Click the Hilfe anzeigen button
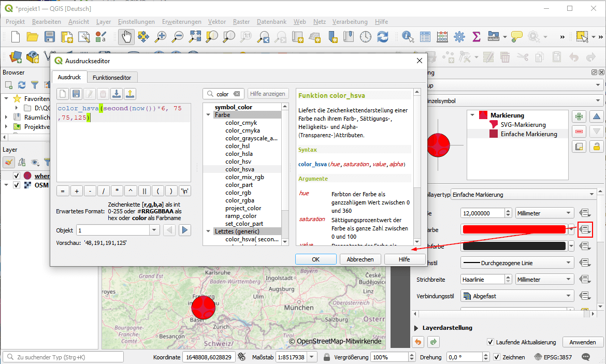 tap(267, 94)
